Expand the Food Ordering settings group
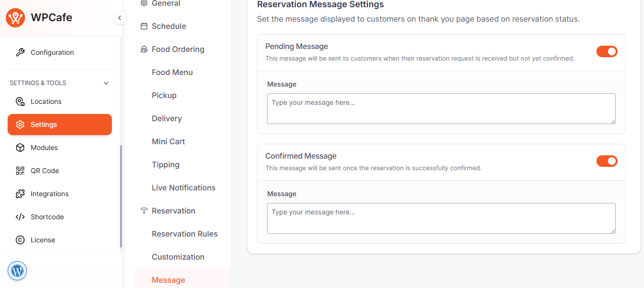Screen dimensions: 644x288 [x=178, y=49]
